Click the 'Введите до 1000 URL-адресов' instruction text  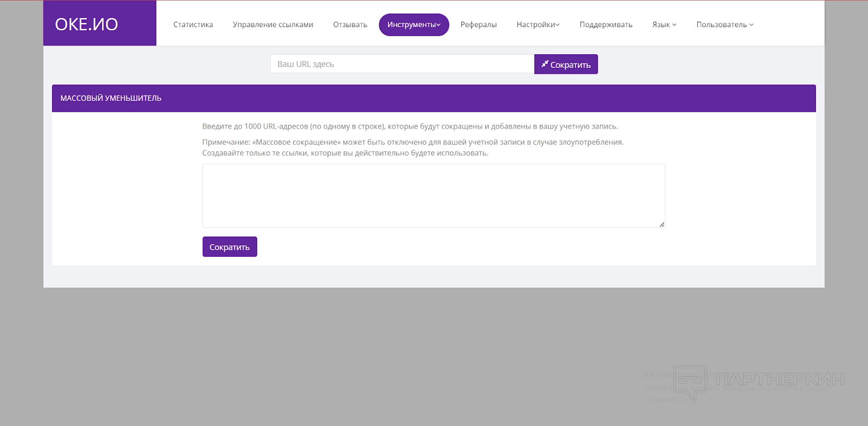(410, 126)
